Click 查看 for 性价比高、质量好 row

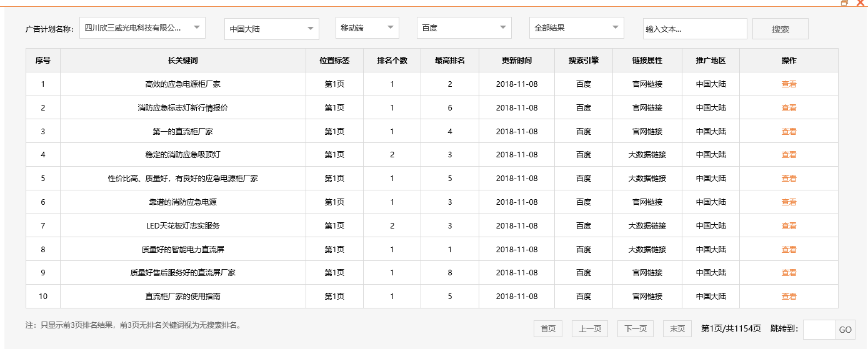click(x=789, y=179)
